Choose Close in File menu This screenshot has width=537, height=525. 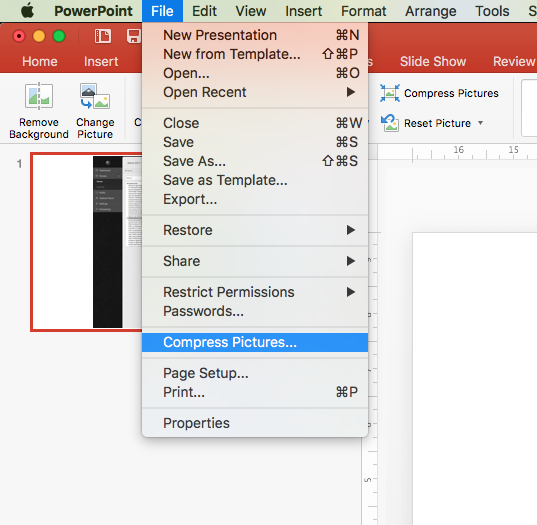coord(255,123)
